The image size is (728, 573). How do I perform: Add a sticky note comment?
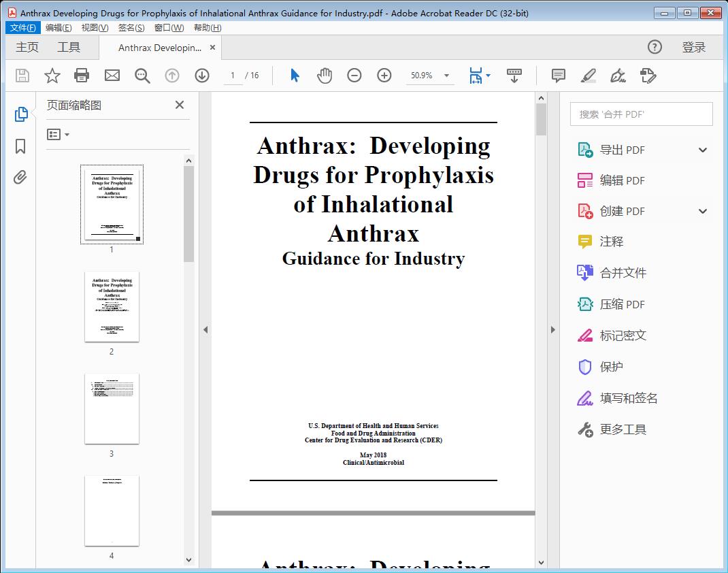point(557,76)
